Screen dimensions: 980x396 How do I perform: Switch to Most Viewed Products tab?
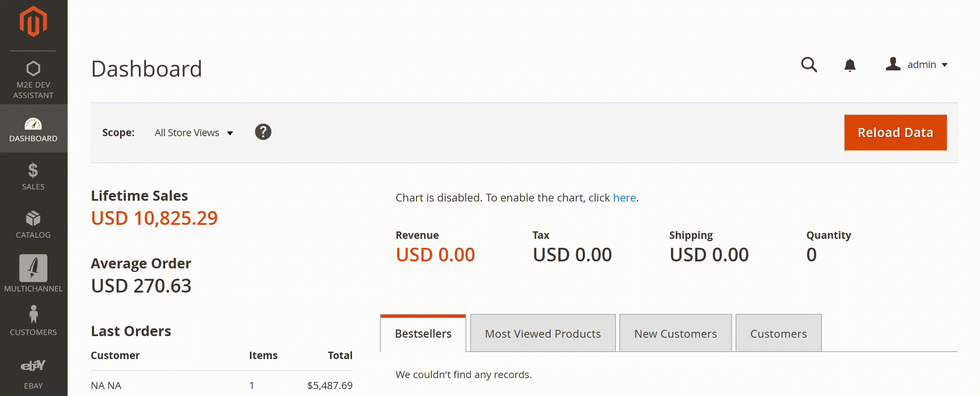coord(543,334)
